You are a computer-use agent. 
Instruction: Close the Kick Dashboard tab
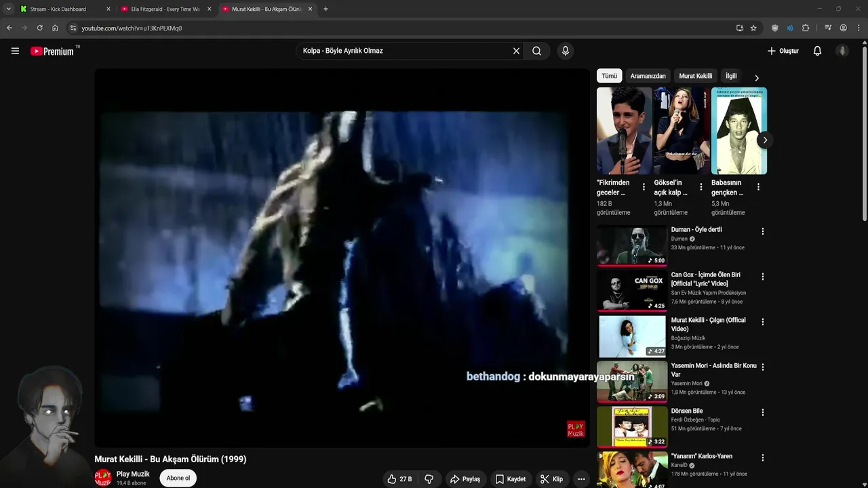(108, 9)
